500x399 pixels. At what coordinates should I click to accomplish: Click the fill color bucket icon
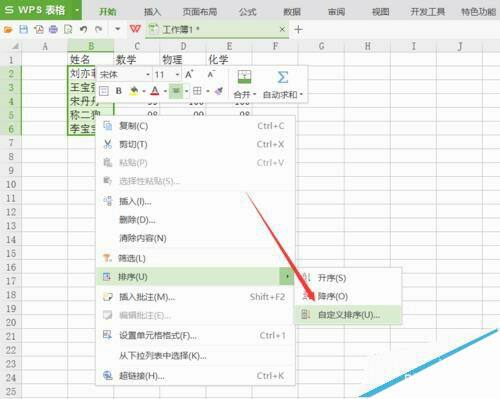(x=134, y=91)
